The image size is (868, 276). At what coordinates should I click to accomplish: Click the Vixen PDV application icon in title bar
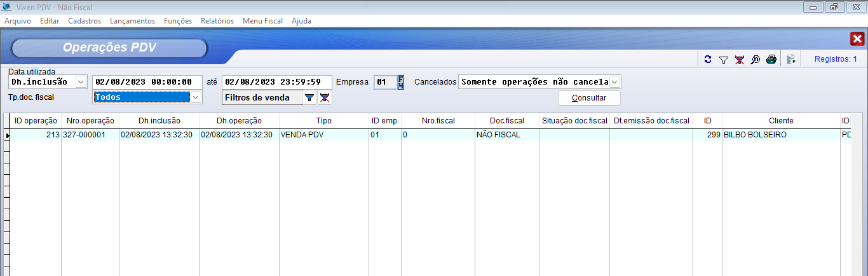tap(6, 6)
